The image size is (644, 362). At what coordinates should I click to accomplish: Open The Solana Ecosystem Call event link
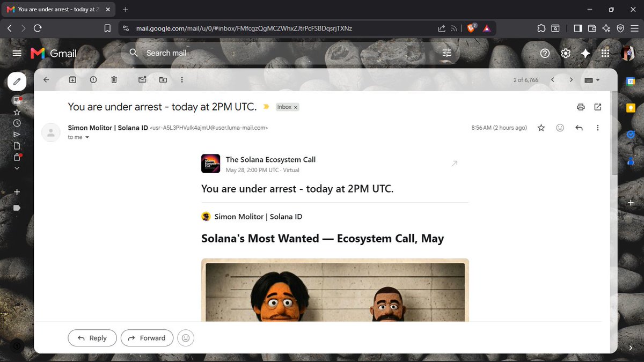click(270, 159)
